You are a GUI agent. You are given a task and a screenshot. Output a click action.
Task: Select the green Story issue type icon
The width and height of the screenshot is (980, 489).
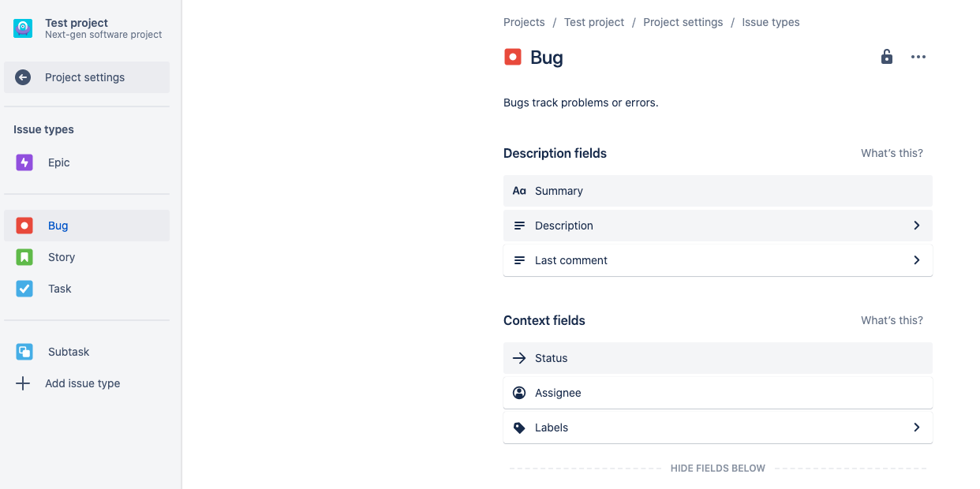pos(24,256)
